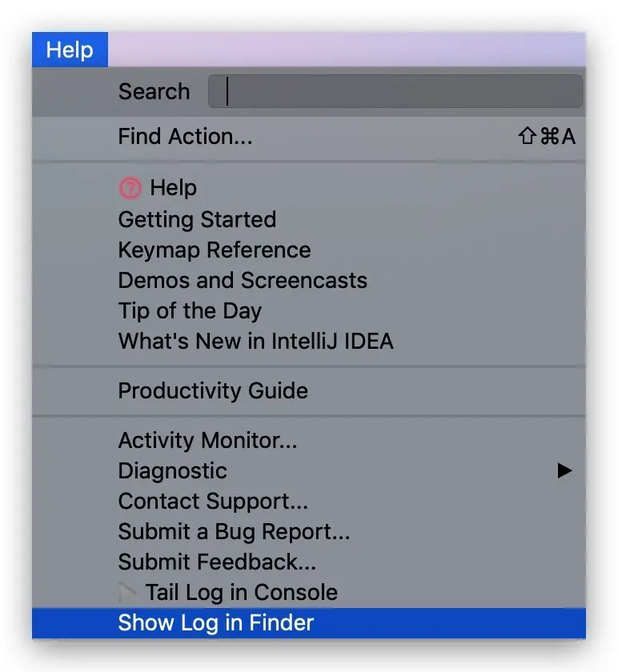The width and height of the screenshot is (618, 672).
Task: Select Contact Support
Action: point(213,502)
